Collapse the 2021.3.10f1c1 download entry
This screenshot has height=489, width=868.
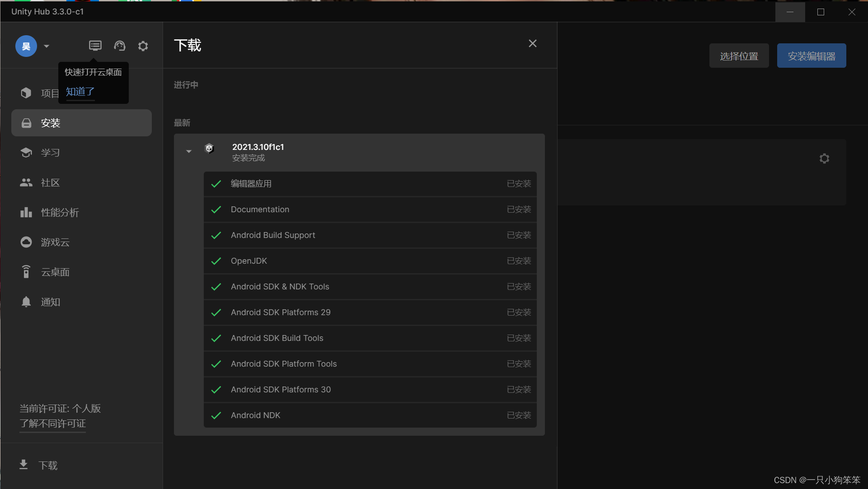click(189, 151)
